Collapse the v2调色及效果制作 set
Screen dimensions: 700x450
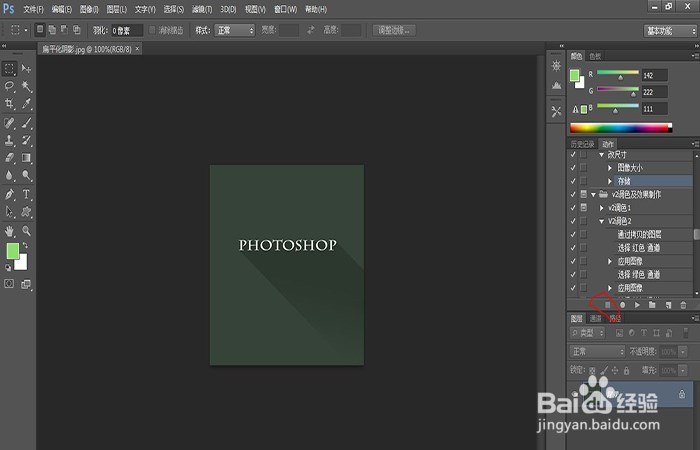593,195
